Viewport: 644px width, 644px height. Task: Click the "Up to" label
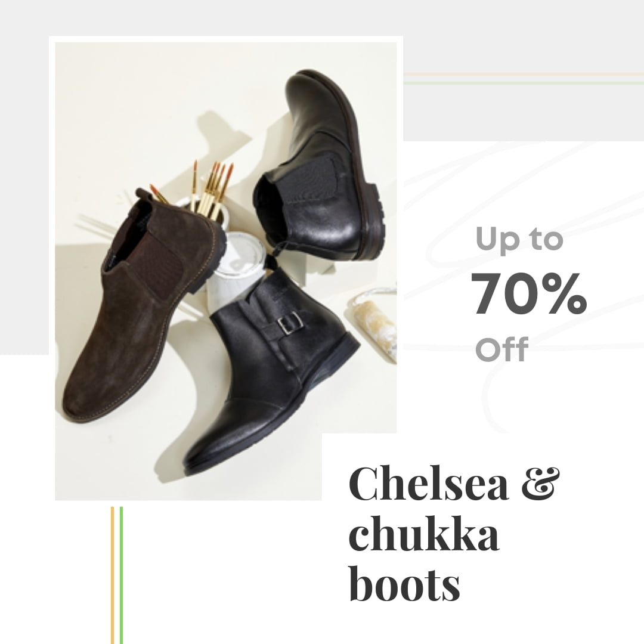click(519, 239)
